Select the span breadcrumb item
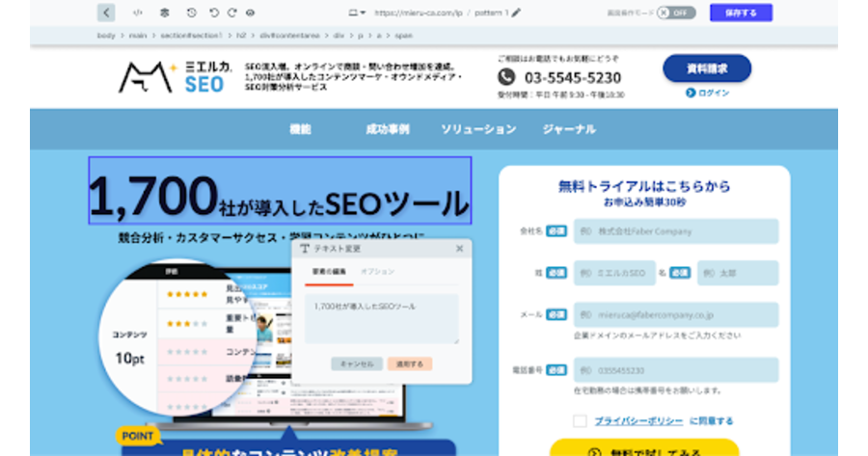Viewport: 868px width, 456px height. point(403,36)
